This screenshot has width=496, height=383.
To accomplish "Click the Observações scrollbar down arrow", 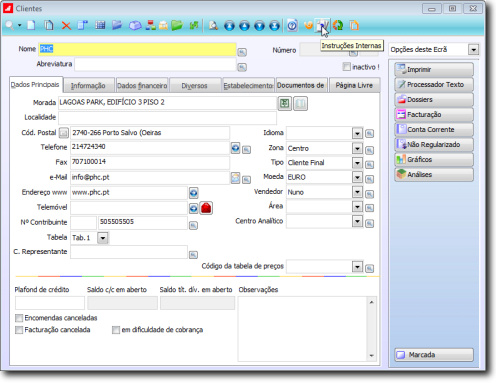I will [371, 356].
